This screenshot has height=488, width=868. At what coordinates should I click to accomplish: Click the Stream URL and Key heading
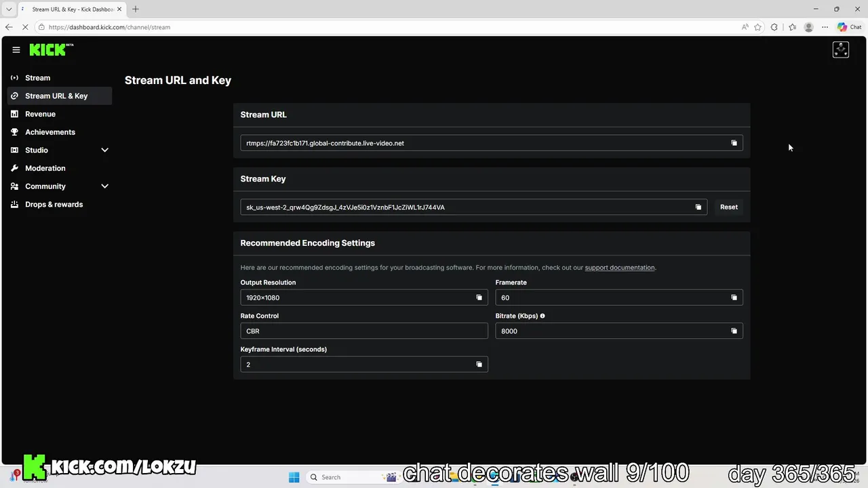pyautogui.click(x=178, y=80)
